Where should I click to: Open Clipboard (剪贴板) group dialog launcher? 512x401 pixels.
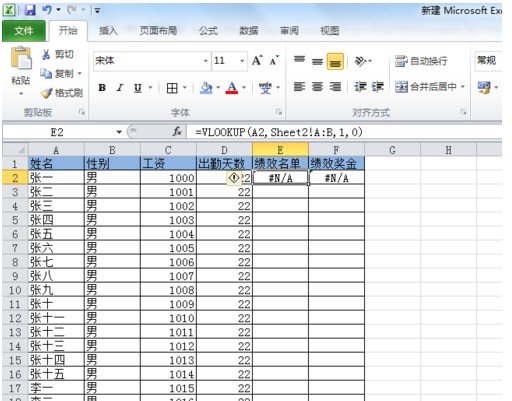pos(82,112)
